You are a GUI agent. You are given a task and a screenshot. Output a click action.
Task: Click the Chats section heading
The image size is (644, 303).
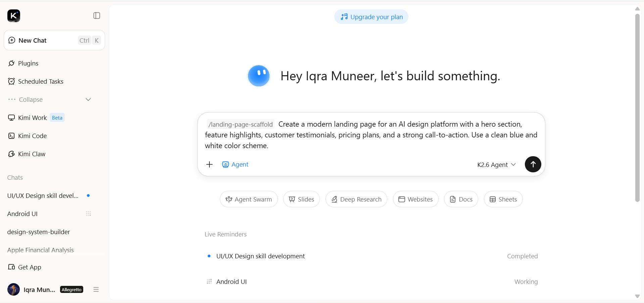click(x=15, y=177)
